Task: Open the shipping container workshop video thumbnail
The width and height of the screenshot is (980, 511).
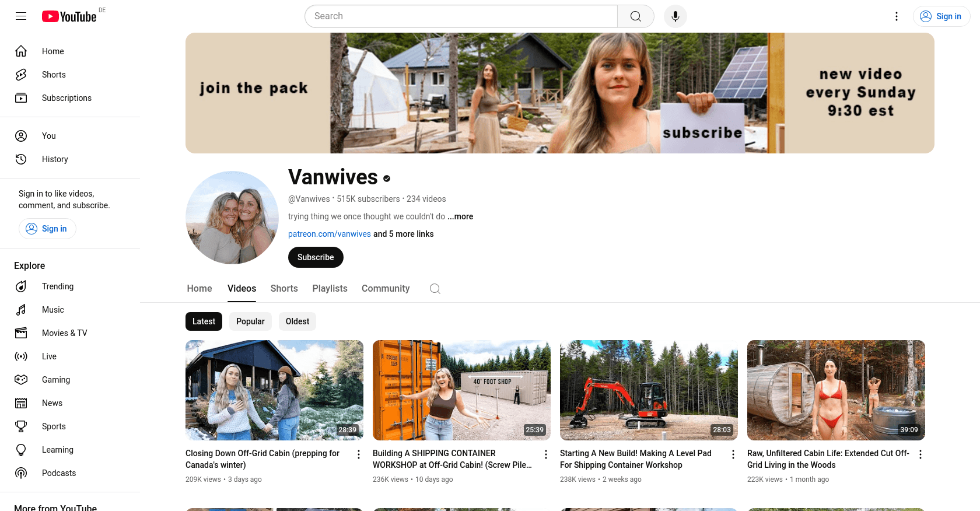Action: tap(461, 390)
